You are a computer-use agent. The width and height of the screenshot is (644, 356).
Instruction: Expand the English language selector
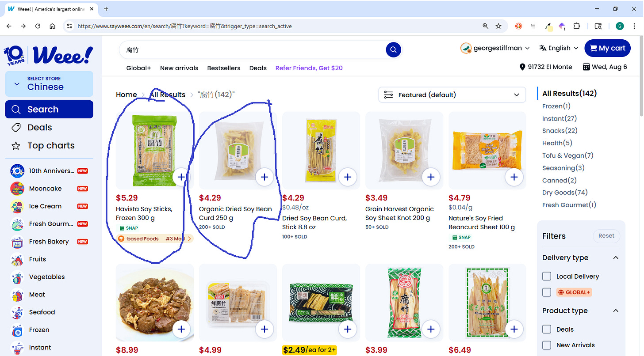tap(559, 48)
